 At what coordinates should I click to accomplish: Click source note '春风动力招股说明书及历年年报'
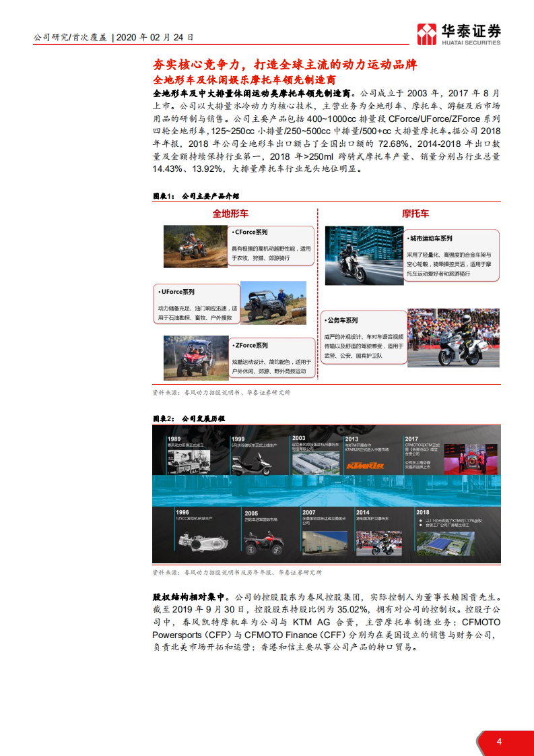pos(229,572)
